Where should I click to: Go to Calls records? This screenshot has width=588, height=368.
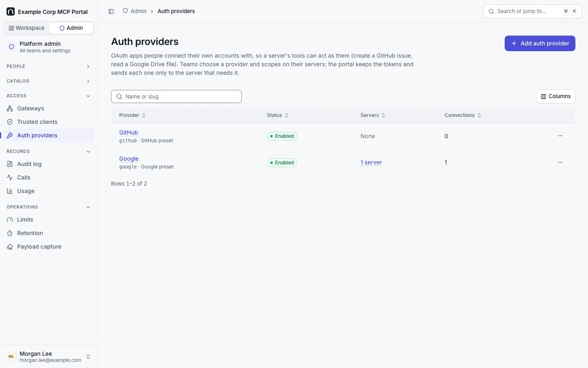[x=49, y=177]
